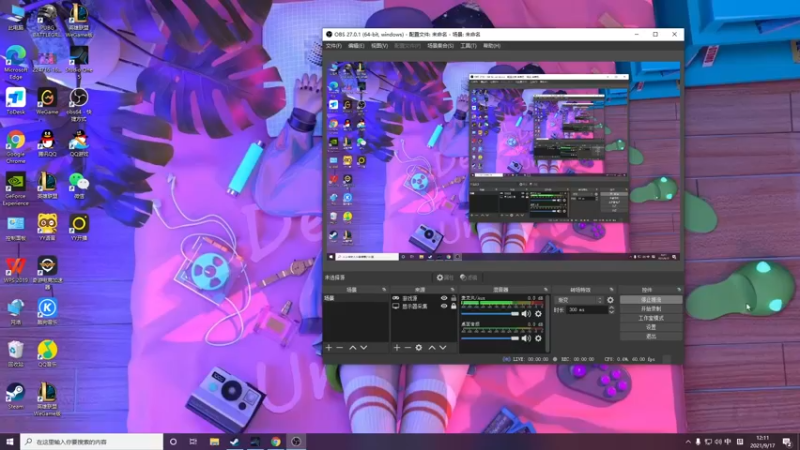Image resolution: width=800 pixels, height=450 pixels.
Task: Open the QQ音乐 desktop icon
Action: [47, 354]
